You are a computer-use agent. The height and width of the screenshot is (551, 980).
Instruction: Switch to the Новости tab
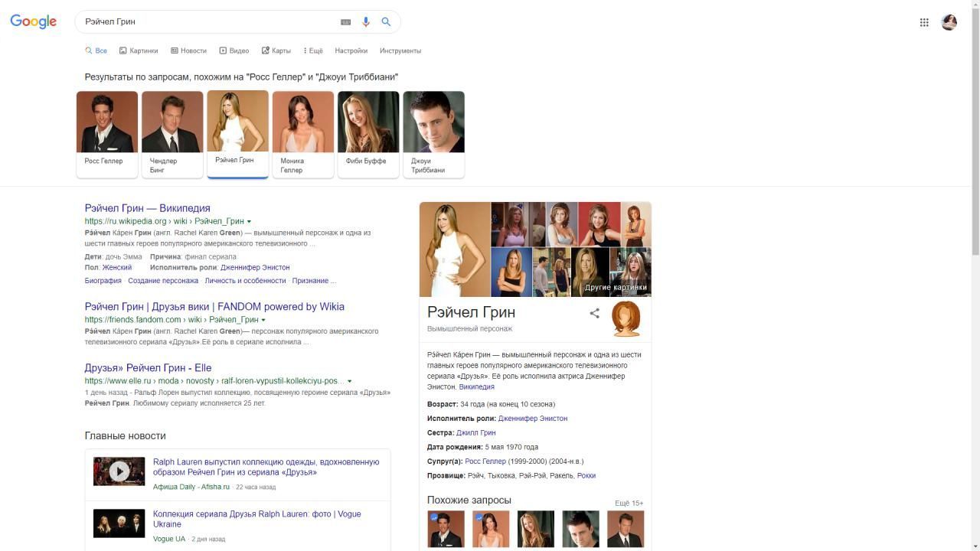188,51
